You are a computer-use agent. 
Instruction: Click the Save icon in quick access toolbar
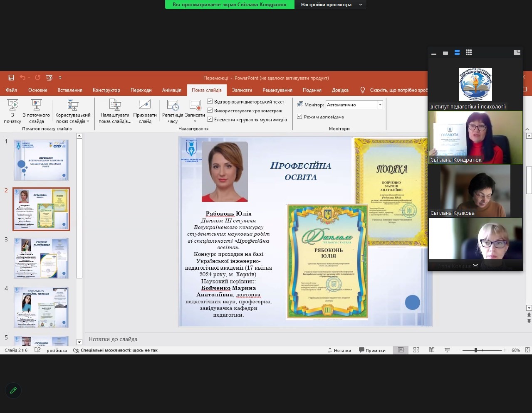(11, 78)
